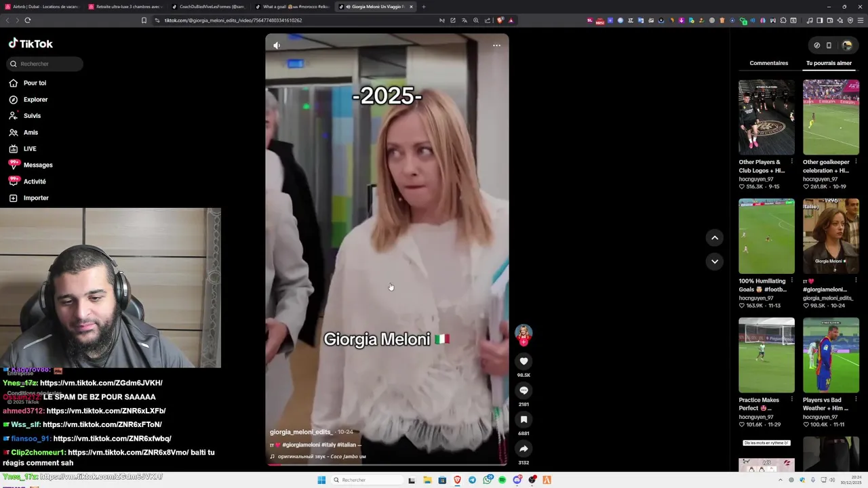The image size is (868, 488).
Task: Share the video with the arrow icon
Action: [x=524, y=449]
